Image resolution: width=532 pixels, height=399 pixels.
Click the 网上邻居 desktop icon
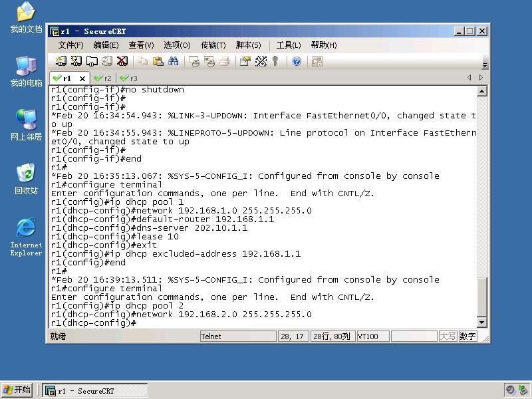click(26, 125)
